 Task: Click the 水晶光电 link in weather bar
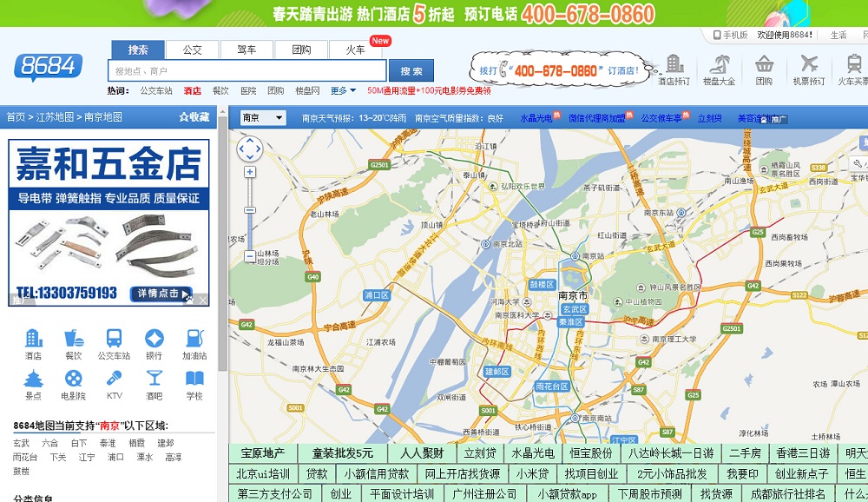(x=536, y=118)
